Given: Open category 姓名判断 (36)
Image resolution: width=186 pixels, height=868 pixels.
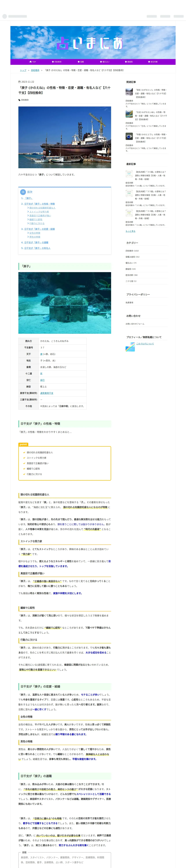Looking at the screenshot, I should click(132, 275).
